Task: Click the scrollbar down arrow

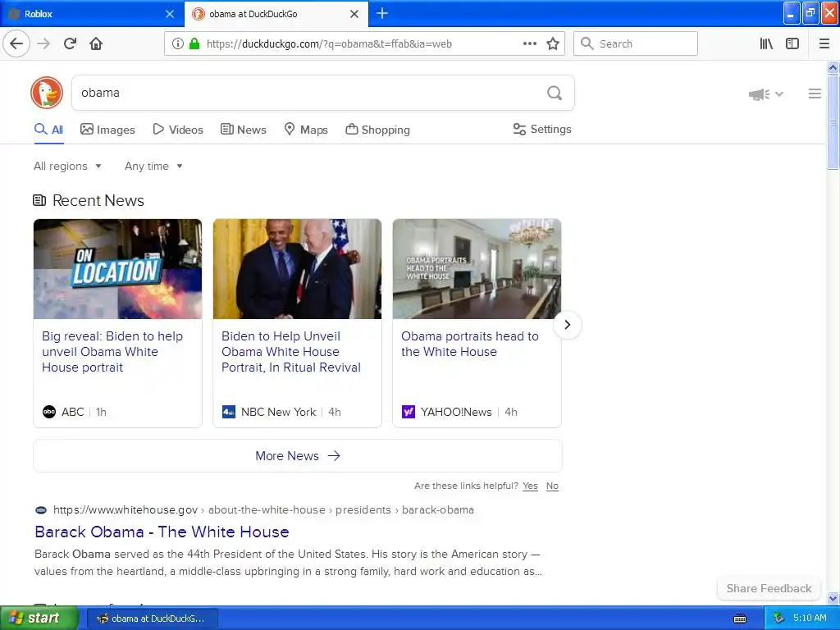Action: tap(833, 598)
